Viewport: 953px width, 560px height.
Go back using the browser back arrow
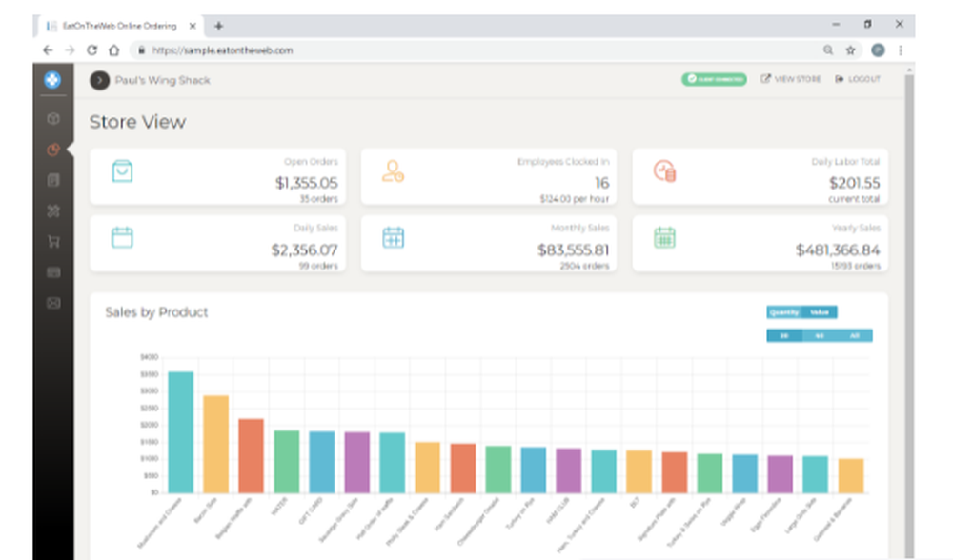coord(48,50)
